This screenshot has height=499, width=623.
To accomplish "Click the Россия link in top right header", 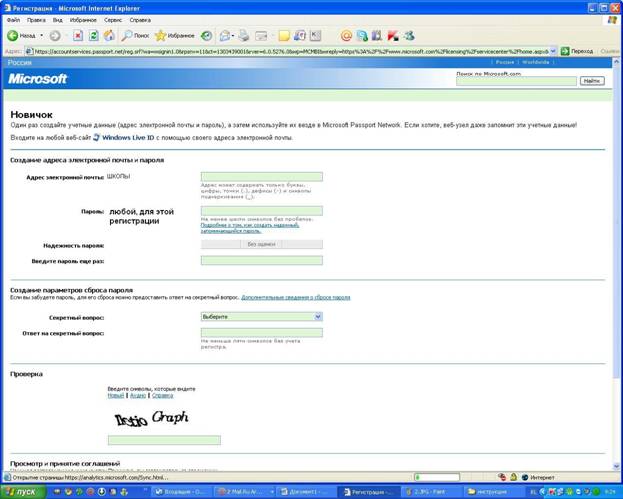I will click(505, 62).
